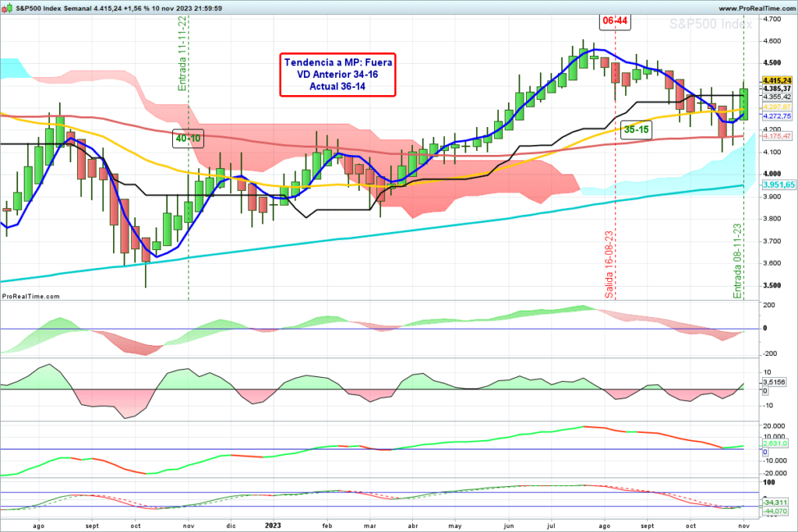Click the '2023' year label on the time axis
This screenshot has width=798, height=532.
pos(274,526)
